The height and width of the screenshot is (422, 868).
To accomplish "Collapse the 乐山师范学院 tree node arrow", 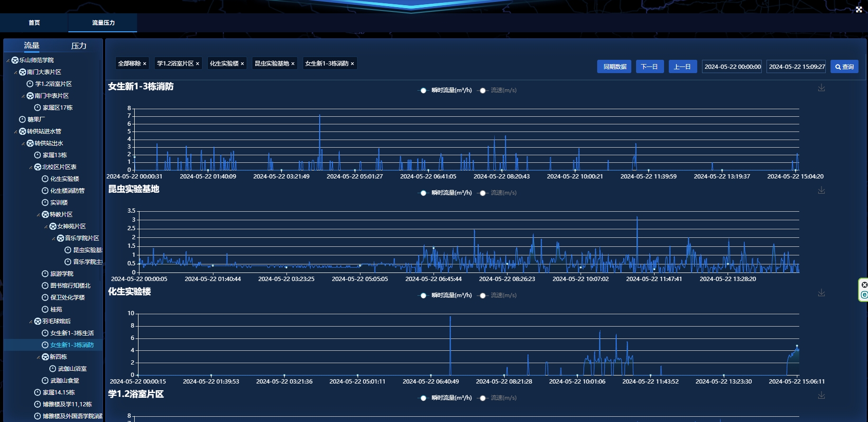I will tap(8, 61).
